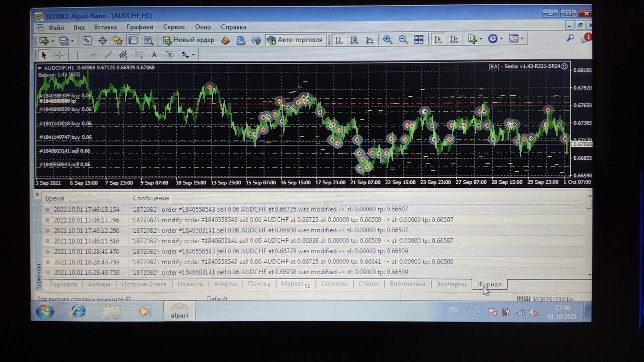The width and height of the screenshot is (644, 362).
Task: Expand the profiles dropdown arrow
Action: pyautogui.click(x=72, y=41)
